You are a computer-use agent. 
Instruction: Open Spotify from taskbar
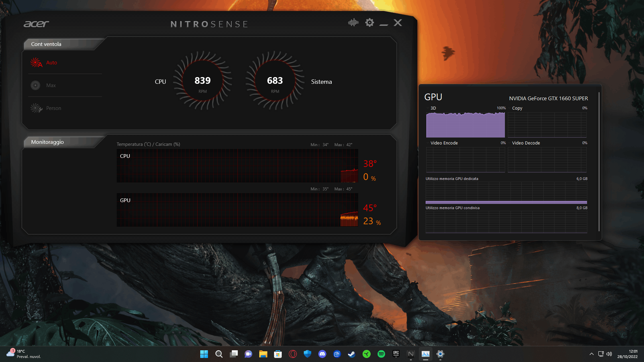point(381,354)
